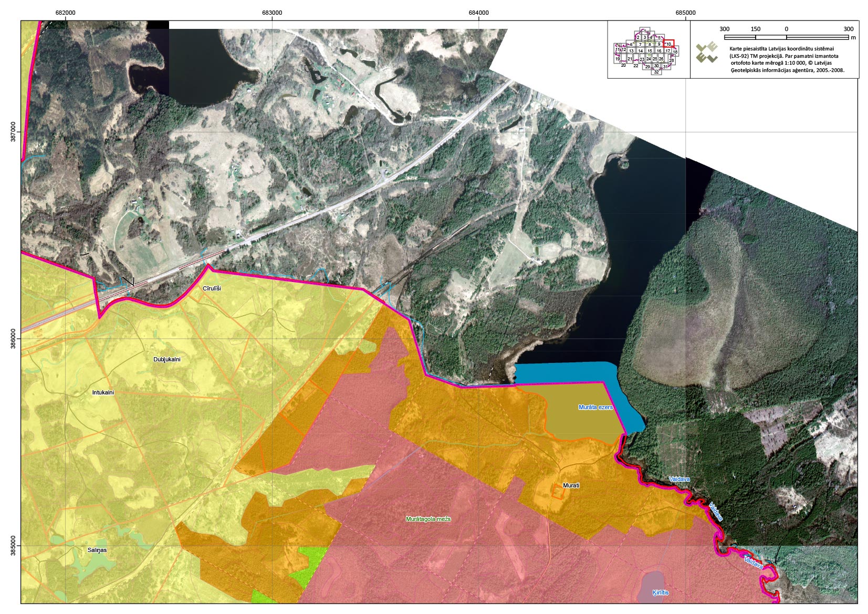Select the Murati place label
The width and height of the screenshot is (868, 614).
point(571,485)
